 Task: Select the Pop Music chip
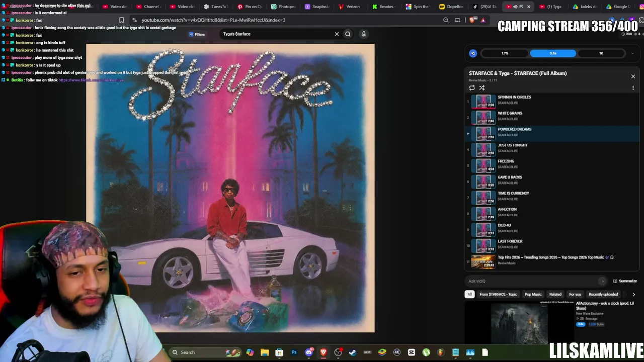[533, 294]
